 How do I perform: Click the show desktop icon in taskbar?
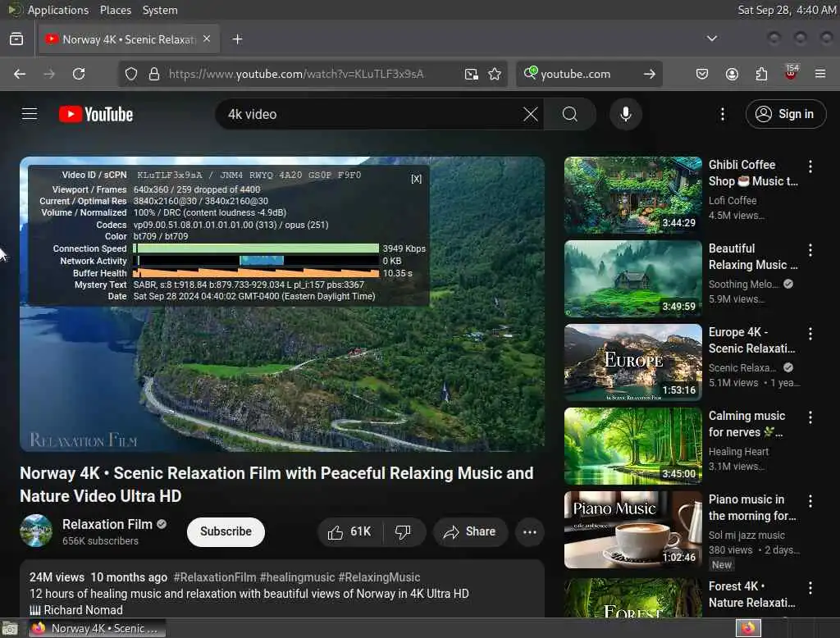pos(9,628)
